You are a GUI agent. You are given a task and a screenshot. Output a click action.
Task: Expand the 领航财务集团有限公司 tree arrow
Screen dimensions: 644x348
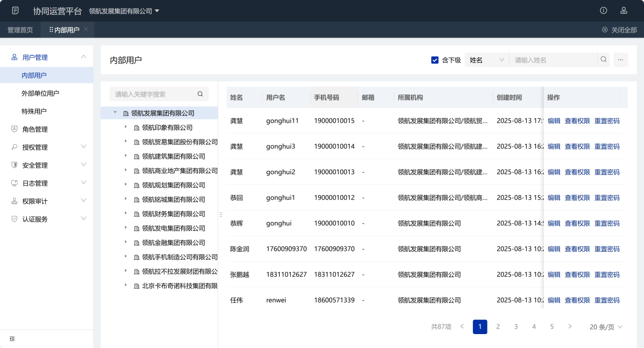(x=126, y=213)
